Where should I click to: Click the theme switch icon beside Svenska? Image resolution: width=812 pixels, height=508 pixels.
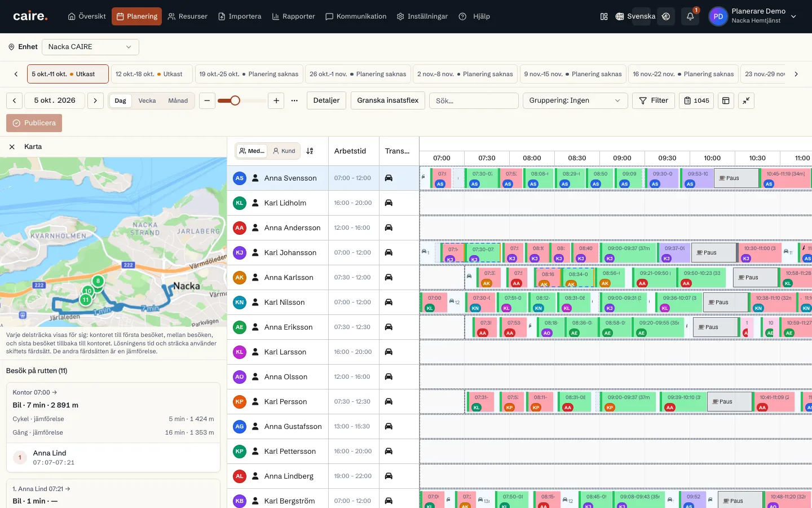(x=666, y=16)
